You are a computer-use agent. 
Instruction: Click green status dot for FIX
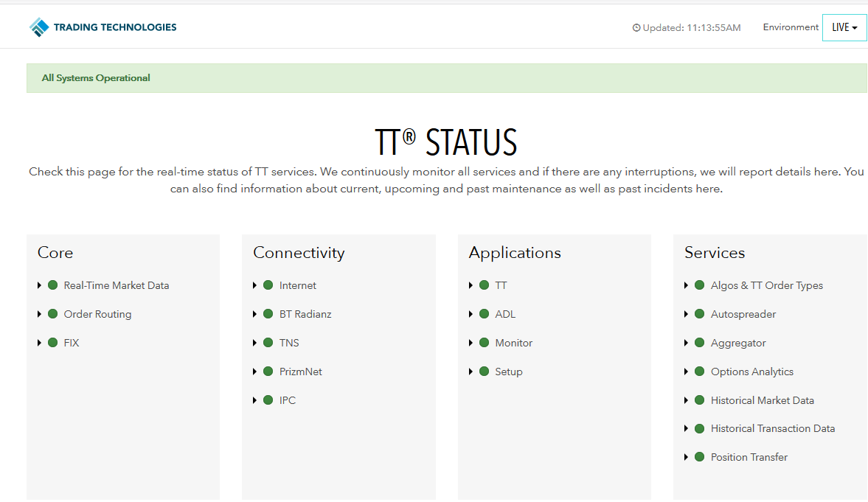pyautogui.click(x=53, y=343)
